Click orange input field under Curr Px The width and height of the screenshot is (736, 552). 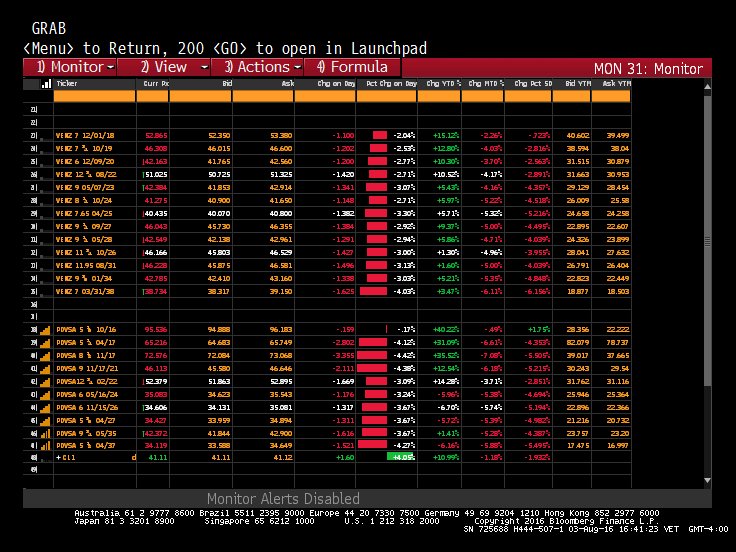153,96
